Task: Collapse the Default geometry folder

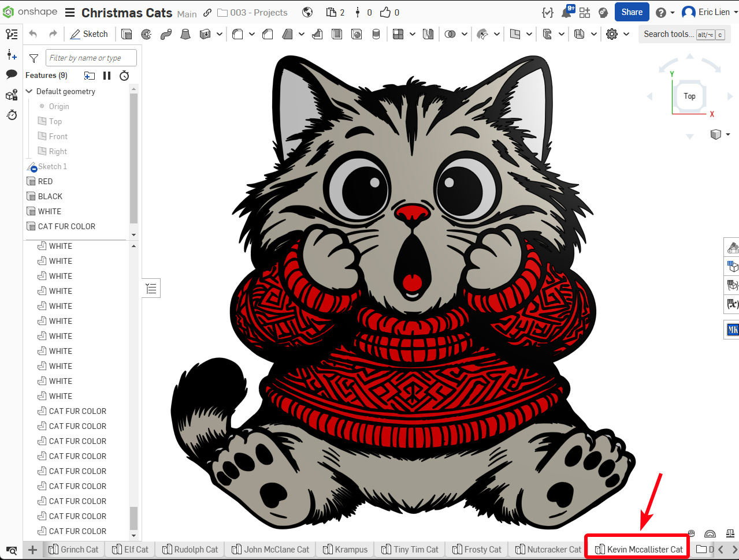Action: [x=29, y=91]
